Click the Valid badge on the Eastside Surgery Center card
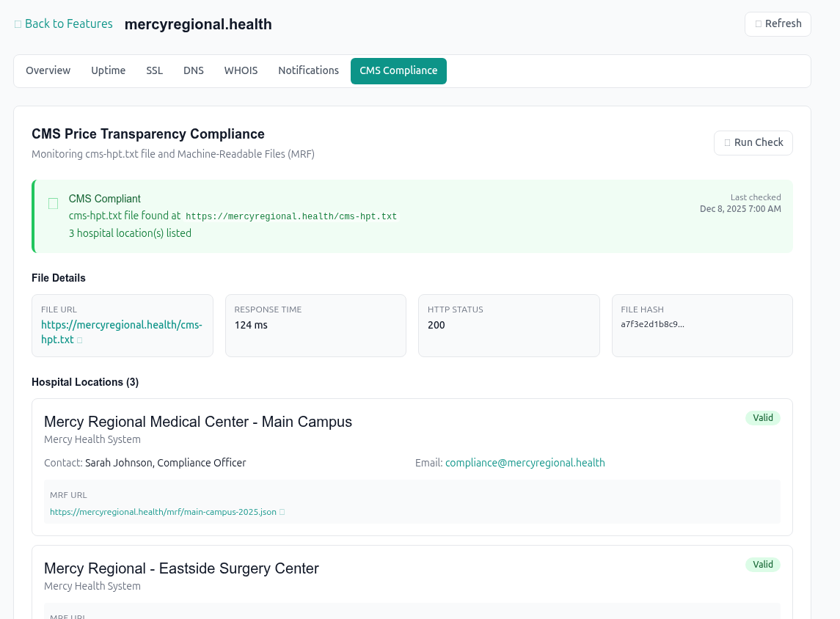Screen dimensions: 840x619 763,564
